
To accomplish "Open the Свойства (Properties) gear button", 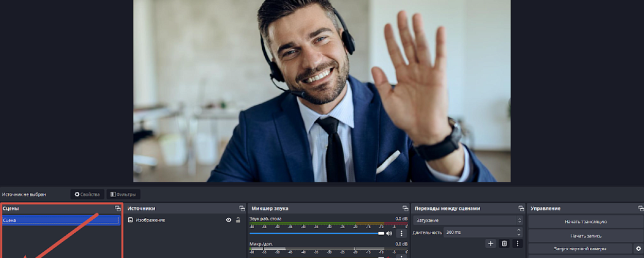I will point(87,195).
